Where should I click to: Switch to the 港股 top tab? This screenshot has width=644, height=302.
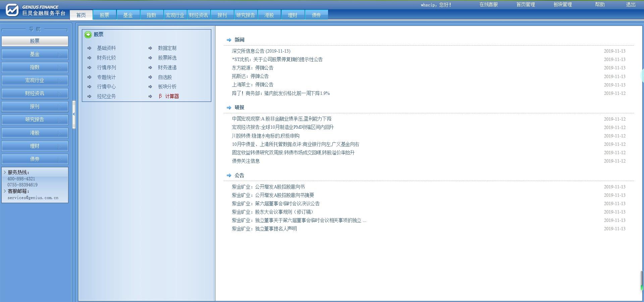(269, 15)
